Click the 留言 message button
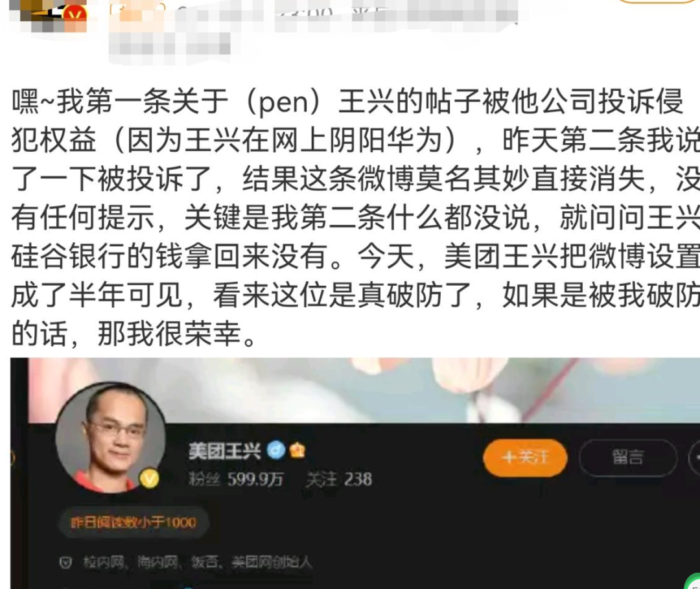 tap(627, 457)
